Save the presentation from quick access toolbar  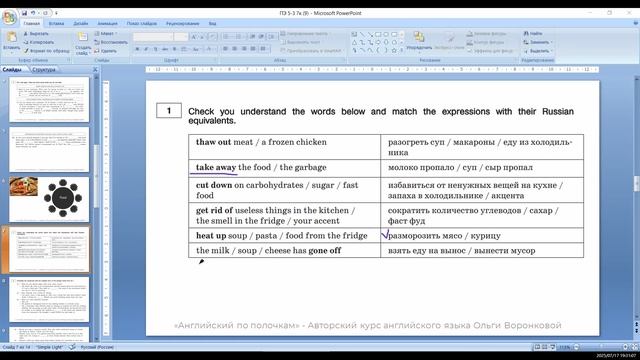(x=24, y=13)
